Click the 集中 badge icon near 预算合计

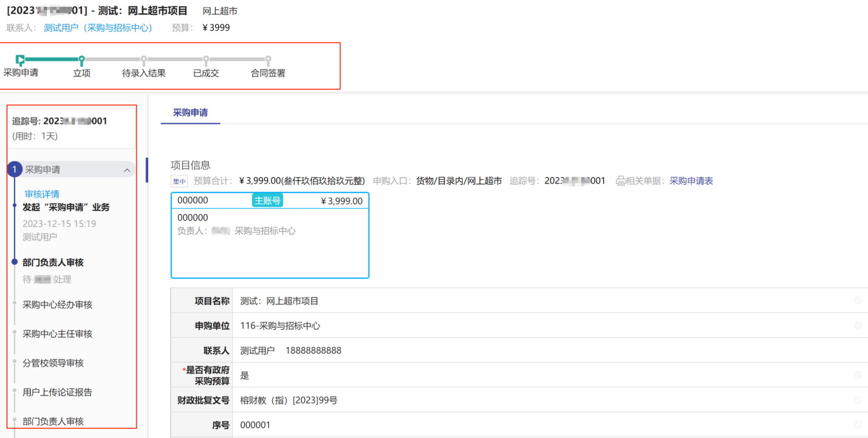click(x=179, y=181)
